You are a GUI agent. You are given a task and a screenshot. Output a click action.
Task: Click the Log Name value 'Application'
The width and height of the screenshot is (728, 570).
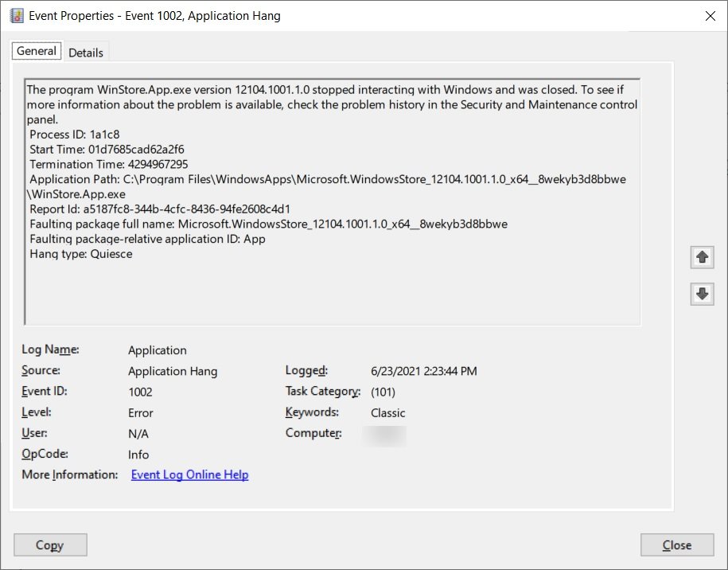click(x=158, y=350)
